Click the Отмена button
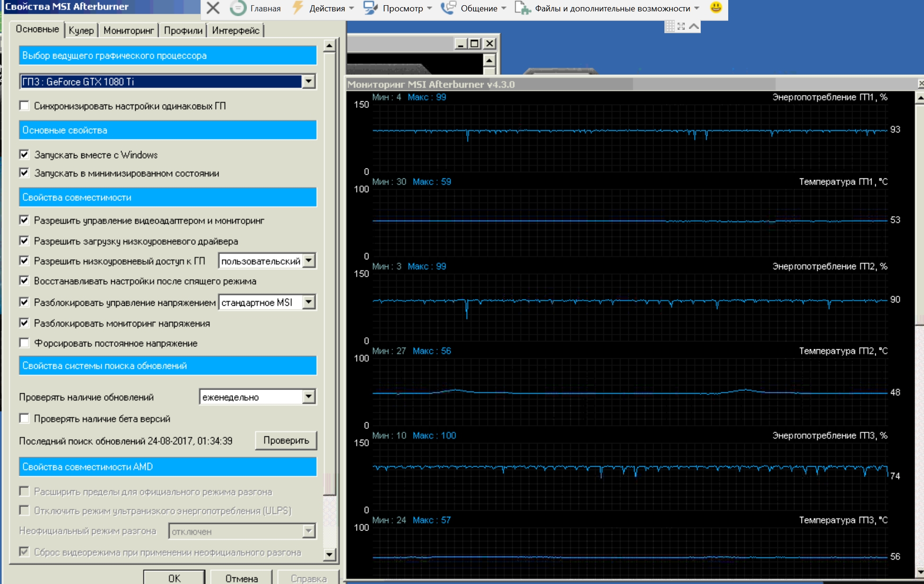Image resolution: width=924 pixels, height=584 pixels. 241,578
